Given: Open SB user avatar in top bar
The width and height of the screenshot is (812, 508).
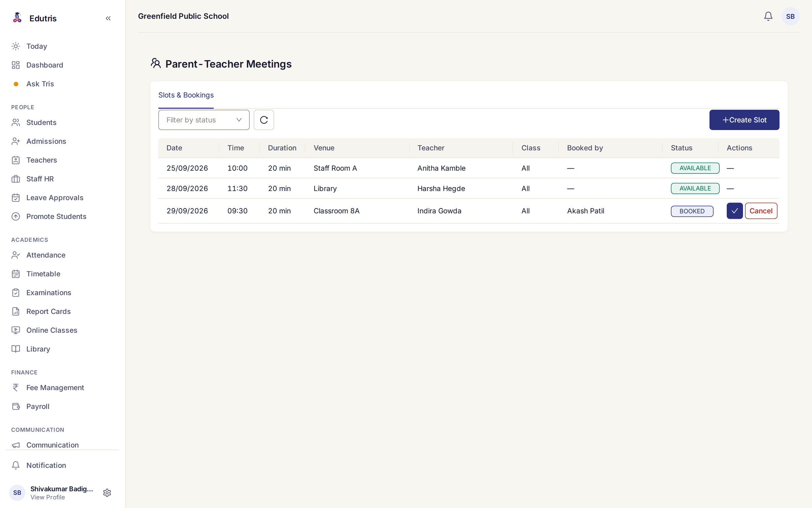Looking at the screenshot, I should (790, 16).
